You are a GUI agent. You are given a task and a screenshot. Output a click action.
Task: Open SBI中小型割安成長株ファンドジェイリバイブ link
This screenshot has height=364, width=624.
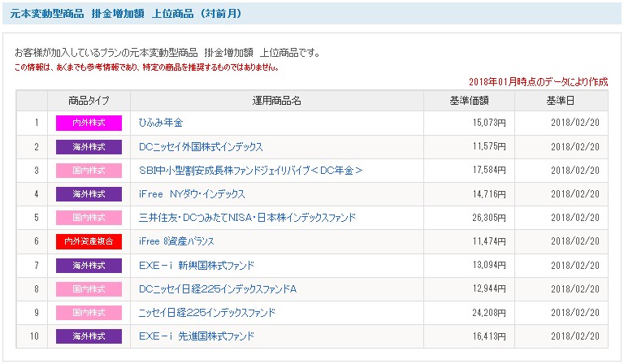[x=251, y=171]
